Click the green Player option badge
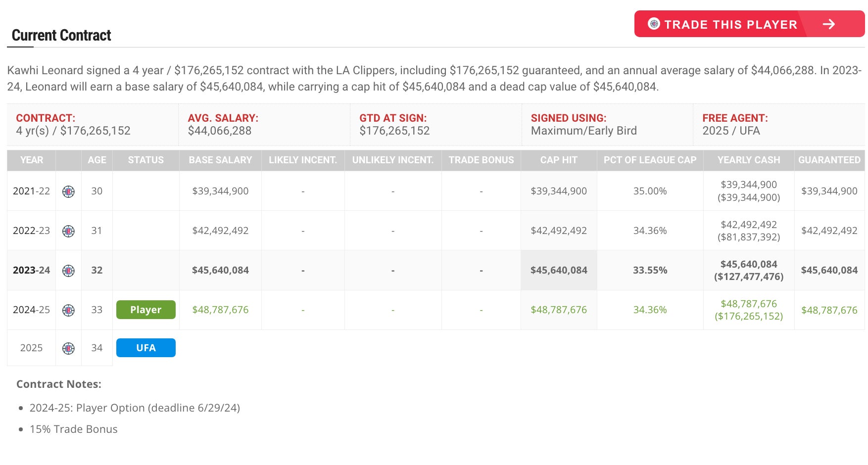The height and width of the screenshot is (465, 868). [x=145, y=310]
